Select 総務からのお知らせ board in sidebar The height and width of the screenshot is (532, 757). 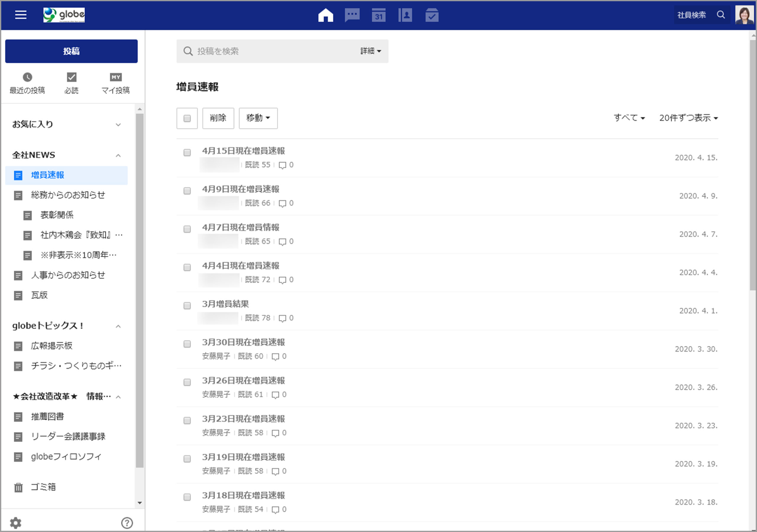(68, 195)
